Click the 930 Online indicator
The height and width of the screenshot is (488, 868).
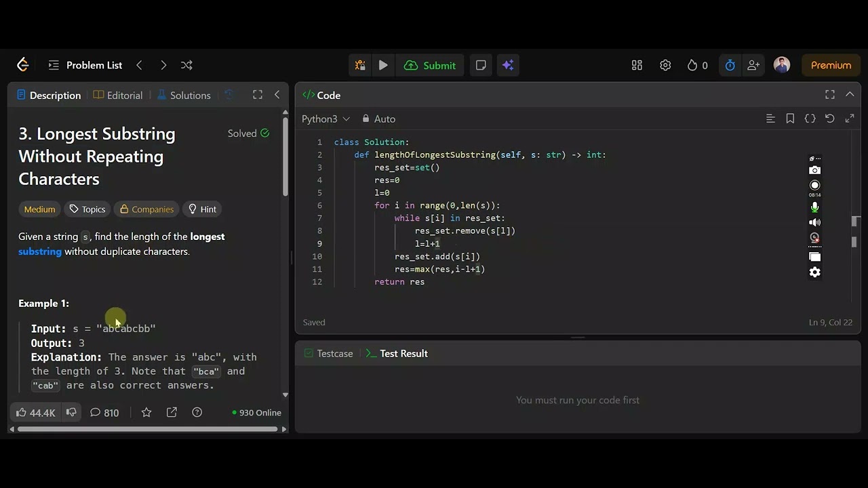(256, 412)
